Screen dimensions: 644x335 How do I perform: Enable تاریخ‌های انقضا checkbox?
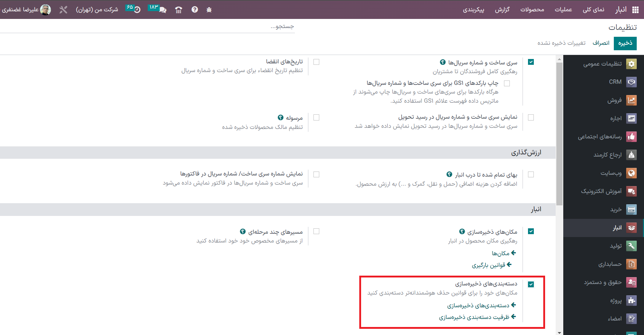(x=316, y=62)
